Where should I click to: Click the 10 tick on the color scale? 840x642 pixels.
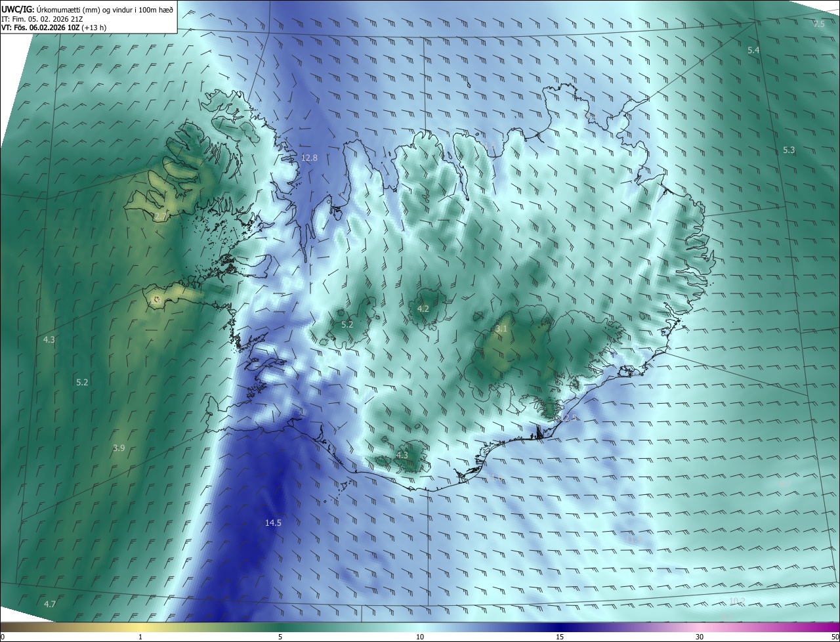coord(420,637)
